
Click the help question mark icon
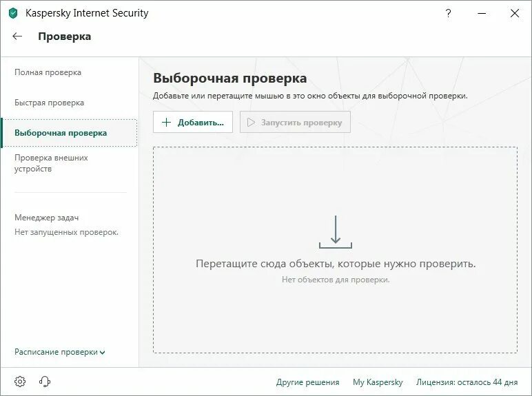tap(448, 13)
